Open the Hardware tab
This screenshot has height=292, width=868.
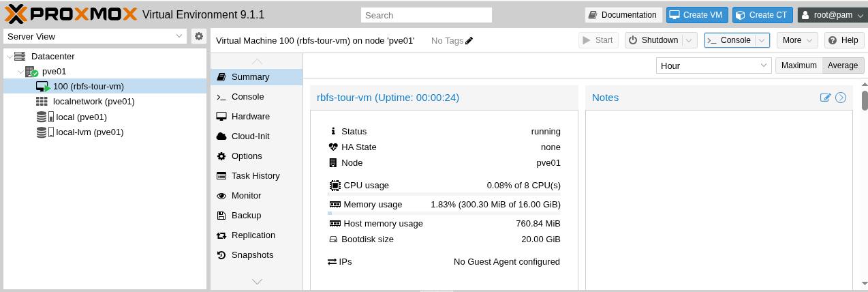[257, 117]
